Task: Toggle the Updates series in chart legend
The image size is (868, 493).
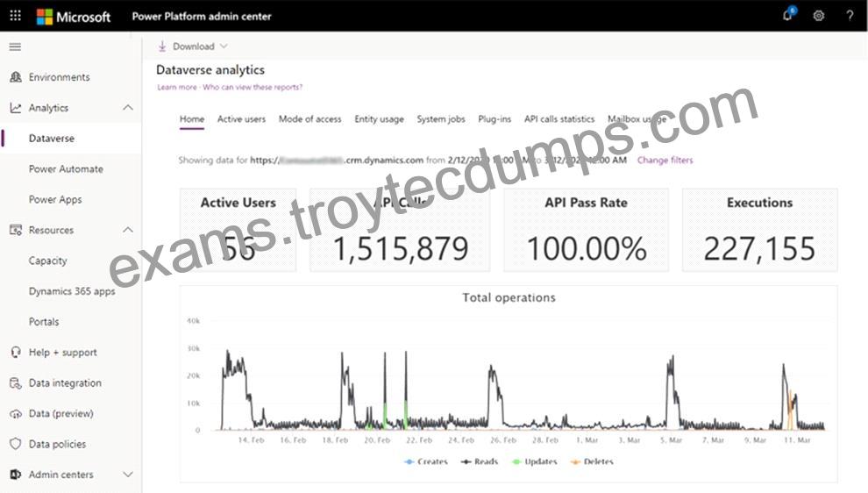Action: coord(534,461)
